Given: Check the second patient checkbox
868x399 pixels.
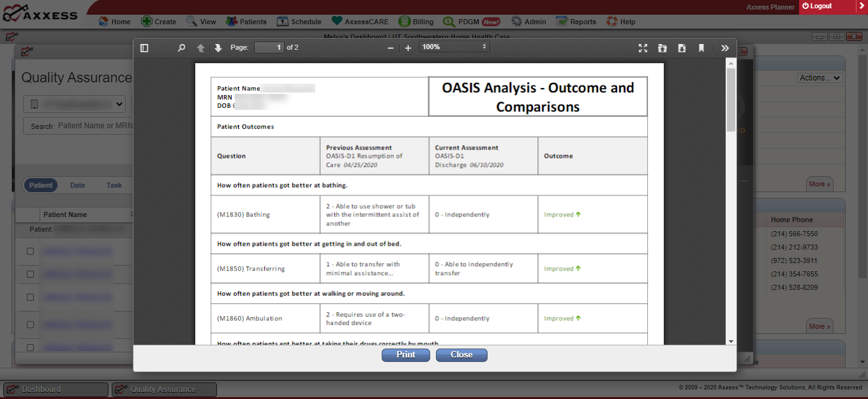Looking at the screenshot, I should click(29, 274).
